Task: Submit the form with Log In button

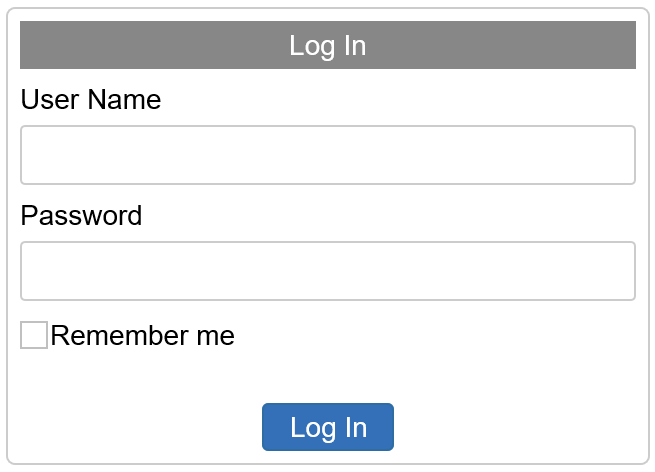Action: (x=328, y=427)
